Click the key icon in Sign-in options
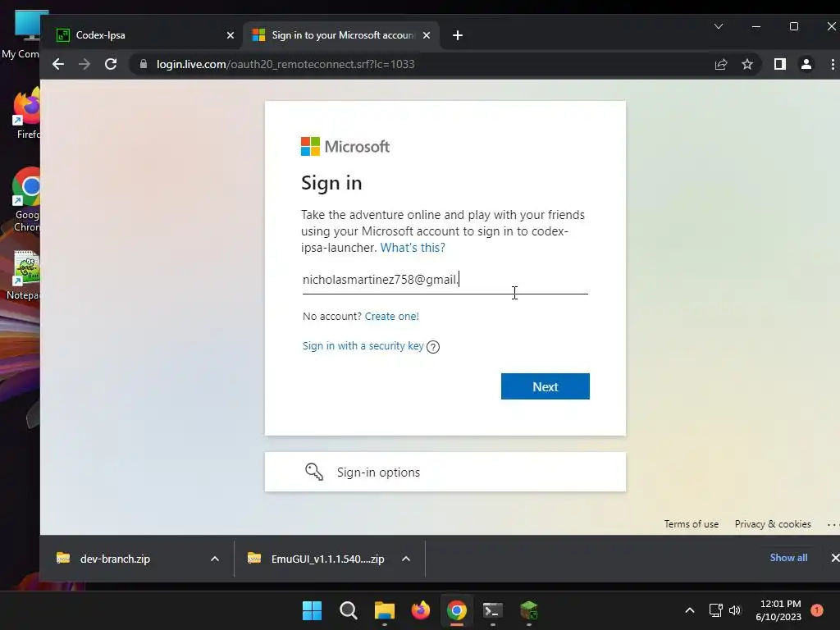Image resolution: width=840 pixels, height=630 pixels. click(x=314, y=472)
